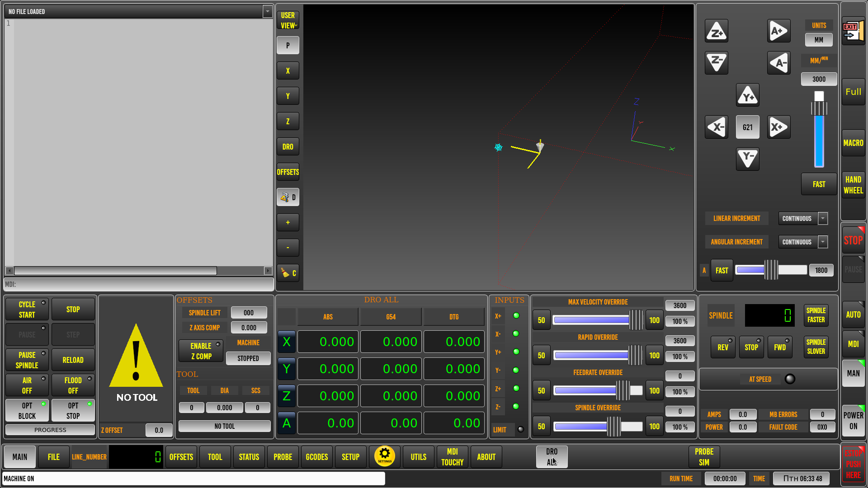
Task: Jog A axis positive with A+ arrow
Action: pos(778,31)
